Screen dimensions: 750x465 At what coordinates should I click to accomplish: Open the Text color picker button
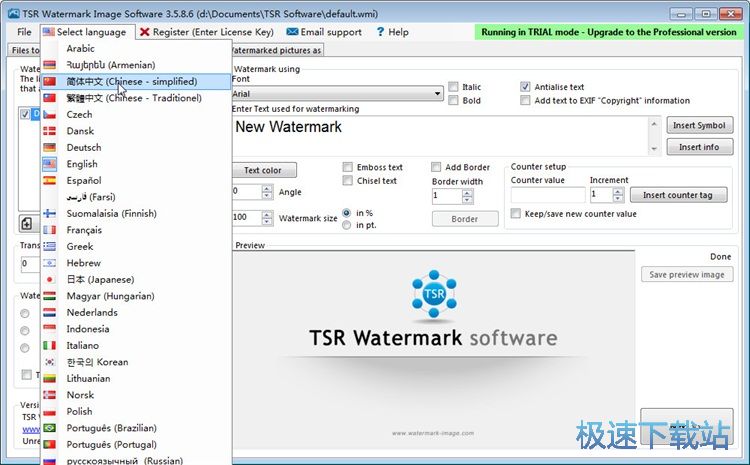tap(264, 170)
